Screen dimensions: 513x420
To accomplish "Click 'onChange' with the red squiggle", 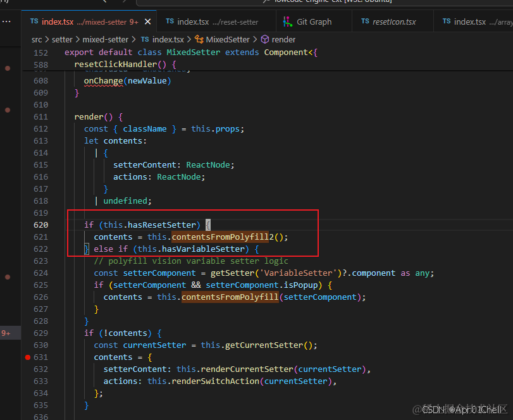I will point(103,81).
